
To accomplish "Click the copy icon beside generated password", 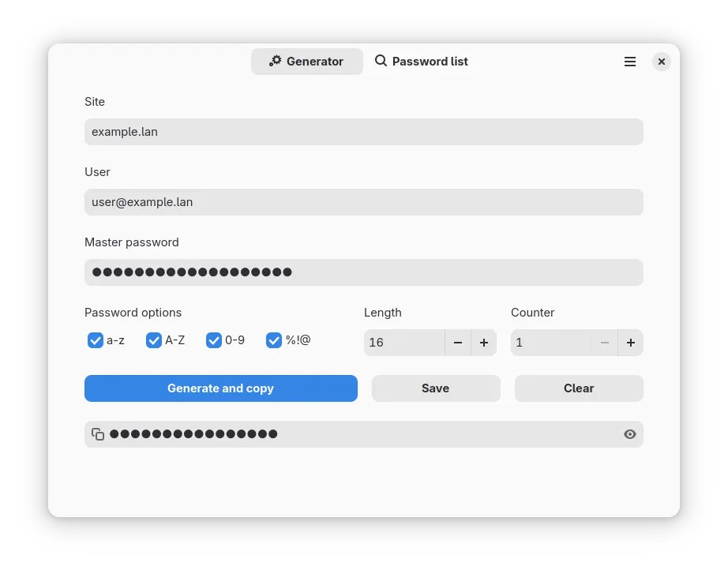I will [x=98, y=434].
